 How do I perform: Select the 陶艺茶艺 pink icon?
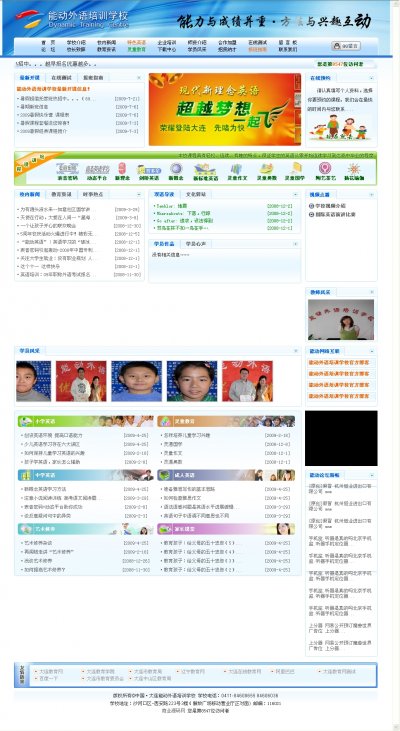[x=325, y=168]
